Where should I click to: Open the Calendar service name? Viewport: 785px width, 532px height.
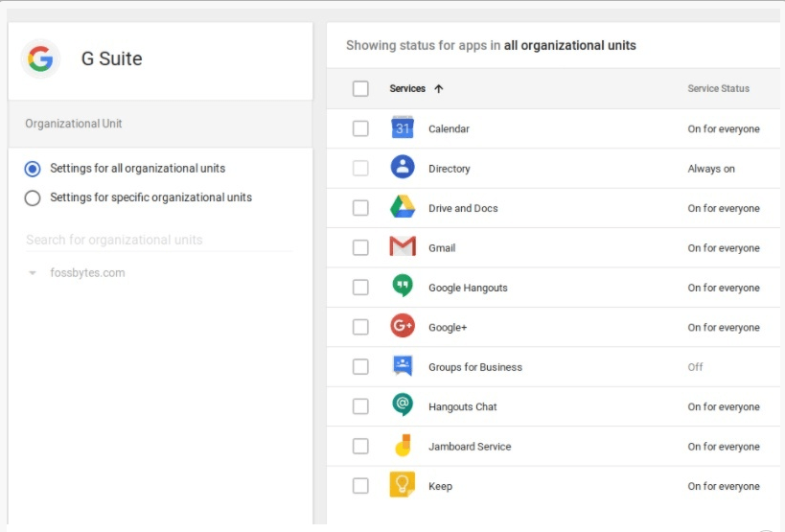450,128
